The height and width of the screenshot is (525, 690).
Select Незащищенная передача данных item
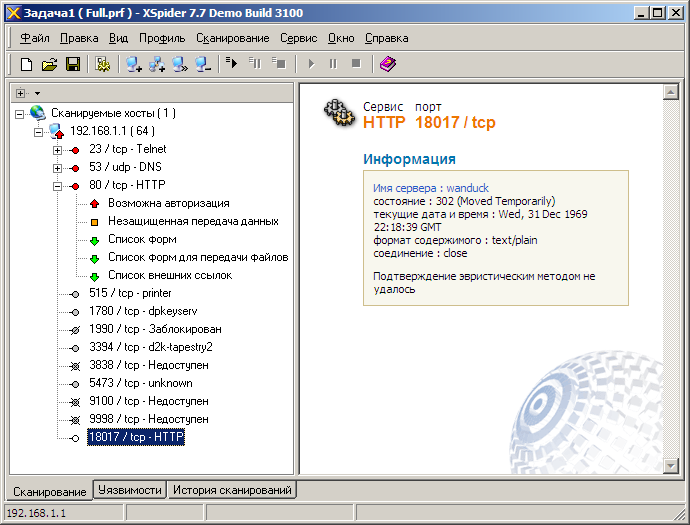click(x=193, y=221)
